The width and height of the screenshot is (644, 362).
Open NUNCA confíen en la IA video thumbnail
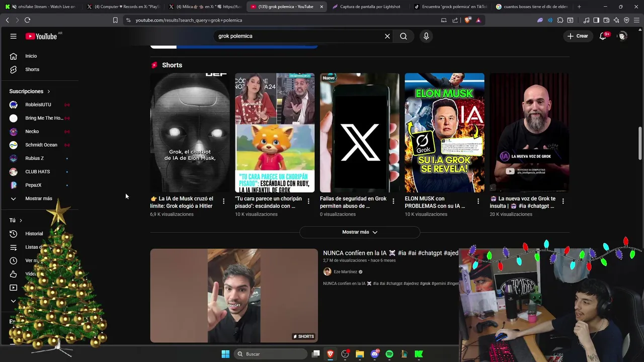(234, 296)
